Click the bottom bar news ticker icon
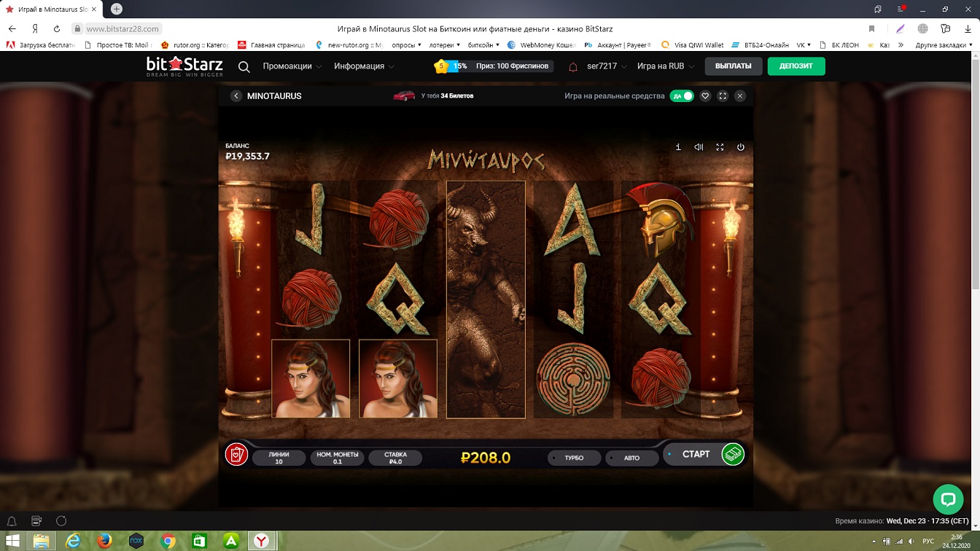Screen dimensions: 980x551 (x=36, y=521)
